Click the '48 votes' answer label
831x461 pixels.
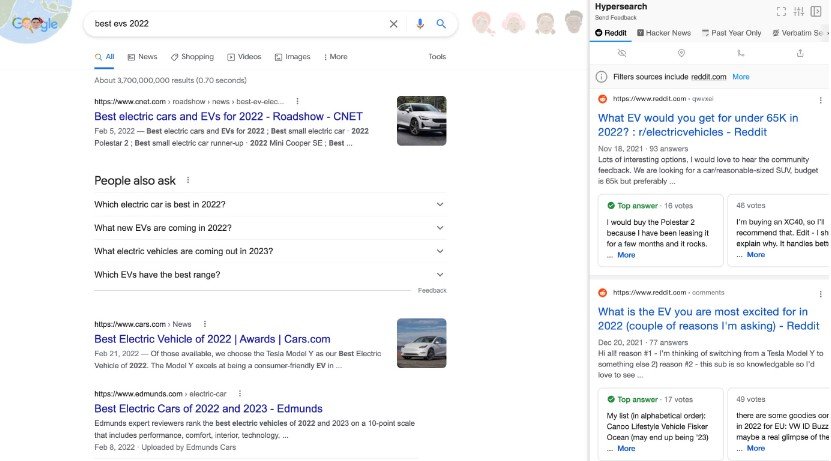[x=750, y=206]
